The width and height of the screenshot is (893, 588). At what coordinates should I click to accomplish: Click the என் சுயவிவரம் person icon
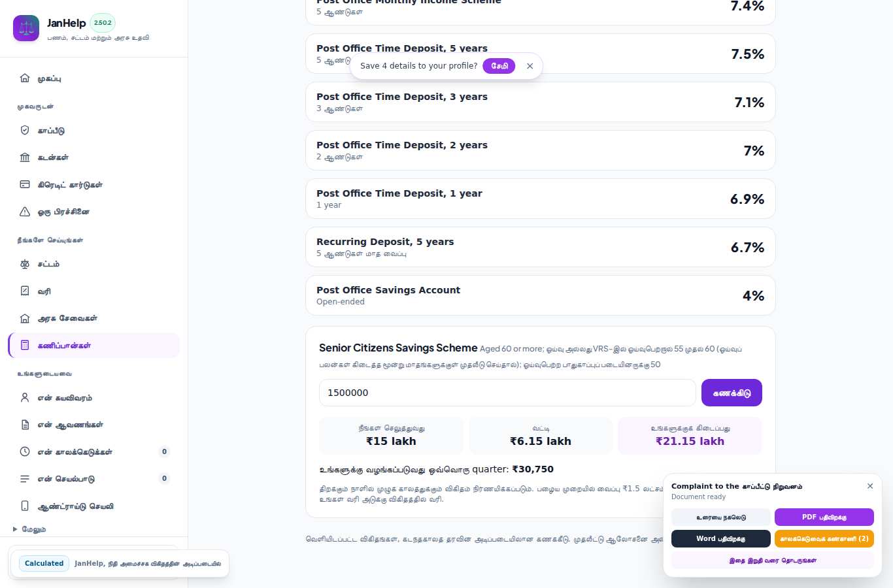click(25, 397)
